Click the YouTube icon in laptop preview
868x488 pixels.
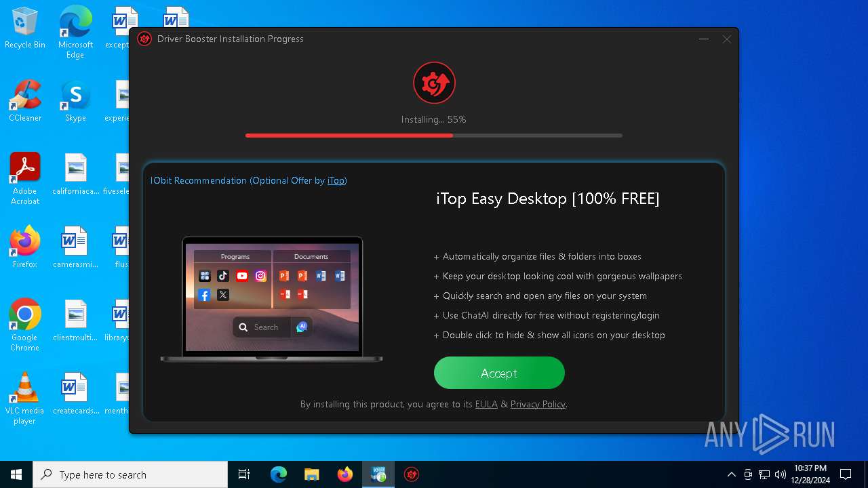coord(242,276)
